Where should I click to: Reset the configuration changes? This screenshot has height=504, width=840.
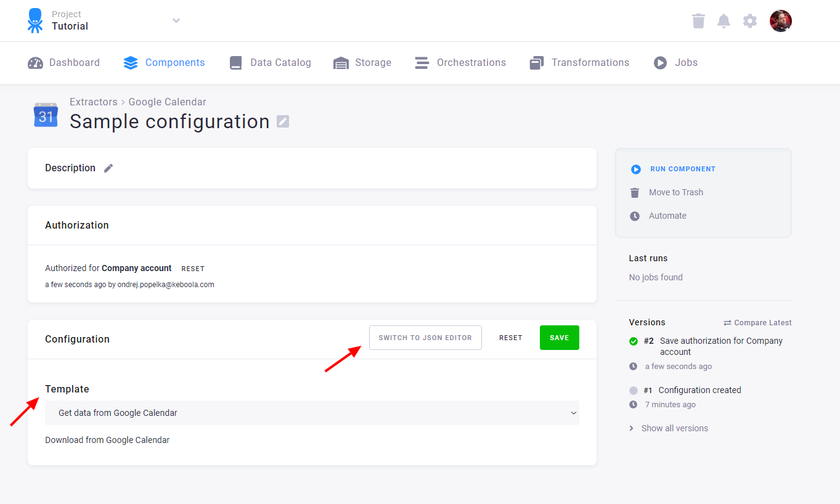pos(511,338)
